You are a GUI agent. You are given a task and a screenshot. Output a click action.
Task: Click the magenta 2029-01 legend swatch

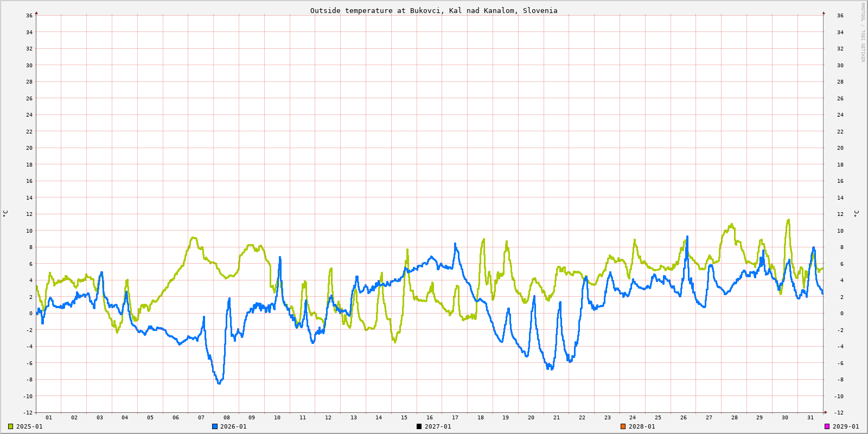click(827, 426)
